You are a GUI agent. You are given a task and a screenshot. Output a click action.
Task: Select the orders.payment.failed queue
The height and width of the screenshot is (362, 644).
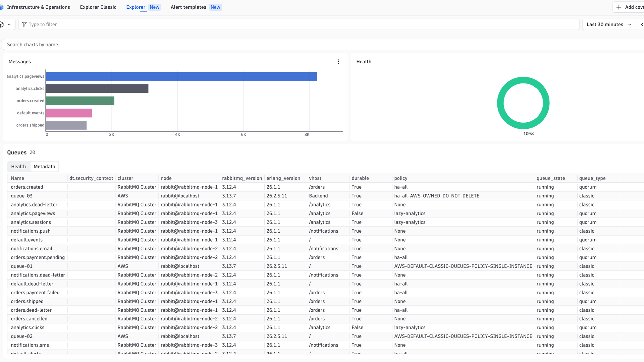[x=35, y=293]
